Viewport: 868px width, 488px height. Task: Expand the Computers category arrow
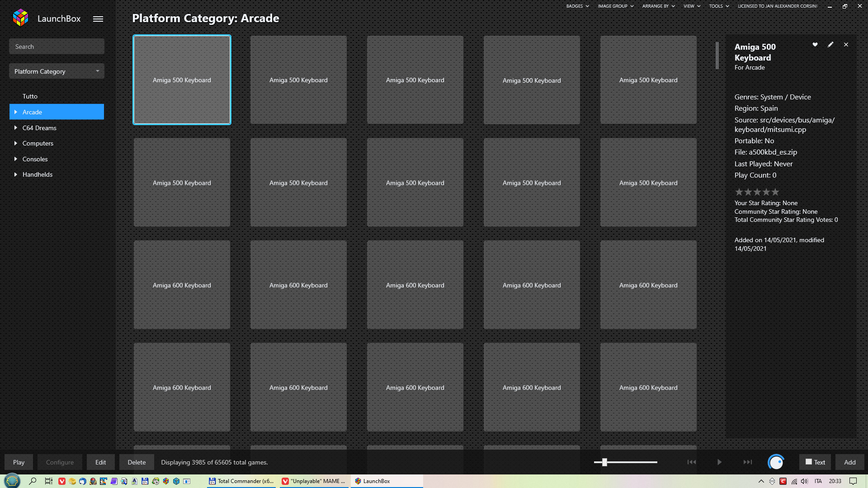pos(16,143)
